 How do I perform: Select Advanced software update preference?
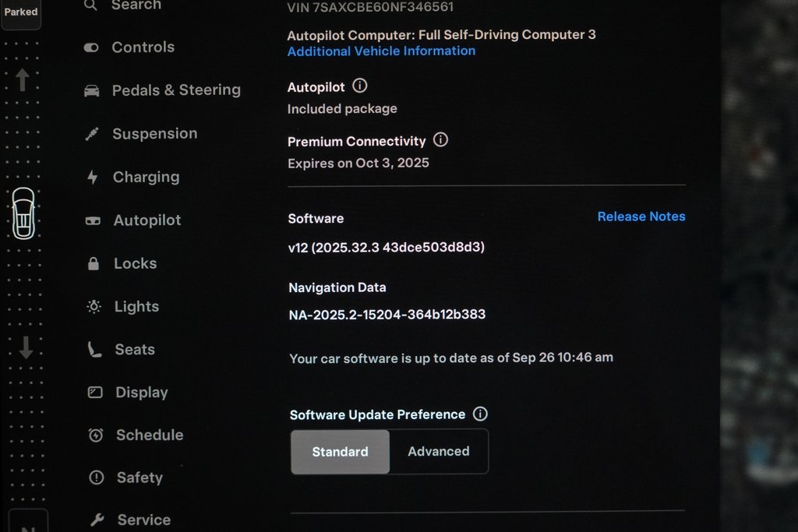click(439, 452)
